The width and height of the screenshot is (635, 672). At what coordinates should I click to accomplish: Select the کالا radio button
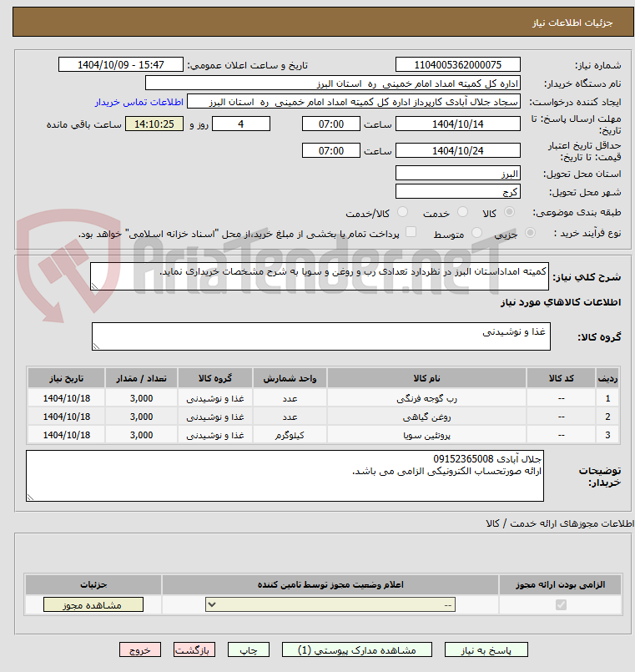point(509,212)
